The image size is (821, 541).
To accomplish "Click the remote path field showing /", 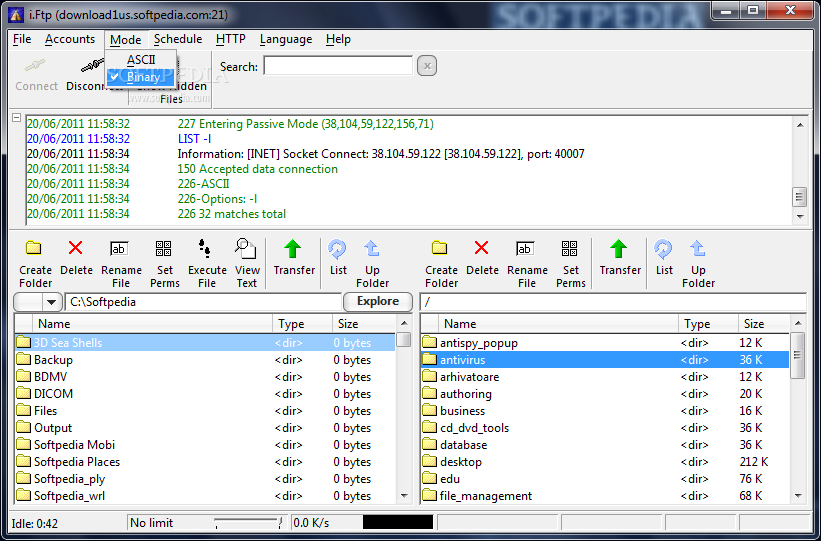I will click(613, 302).
